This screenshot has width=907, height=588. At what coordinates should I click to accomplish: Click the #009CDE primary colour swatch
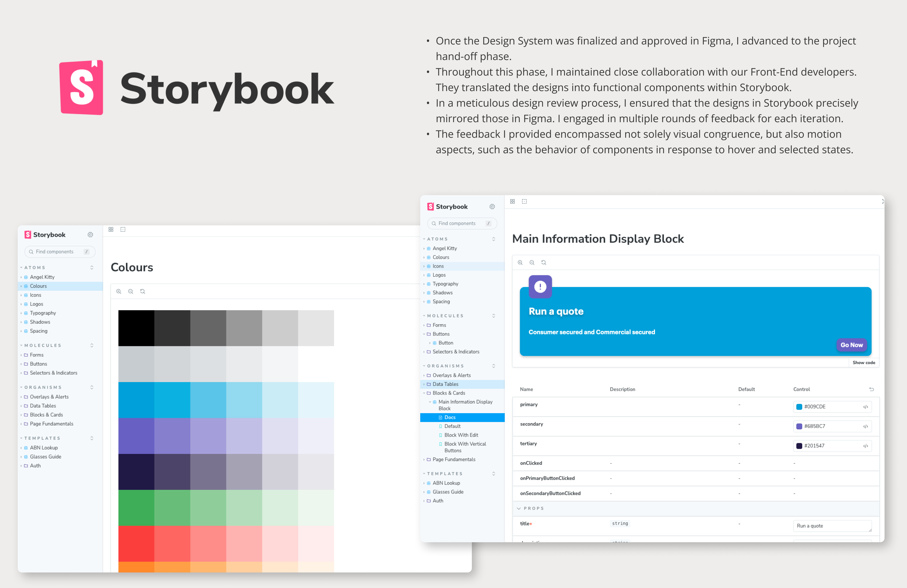799,407
